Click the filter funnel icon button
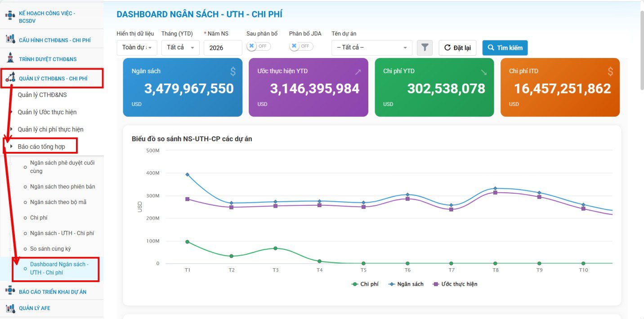The height and width of the screenshot is (319, 644). [x=425, y=48]
